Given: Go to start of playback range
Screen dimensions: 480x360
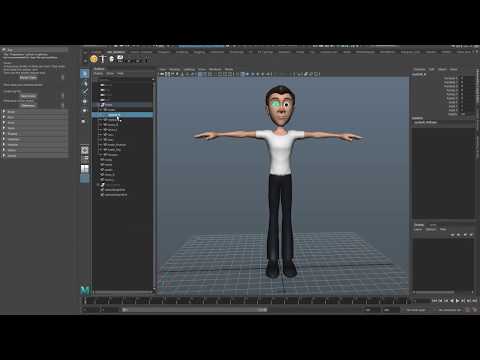Looking at the screenshot, I should click(x=435, y=301).
